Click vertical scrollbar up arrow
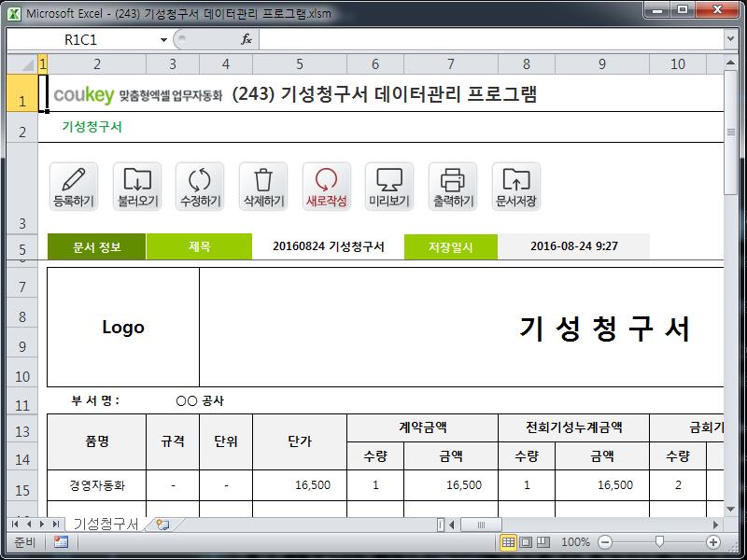 [730, 63]
